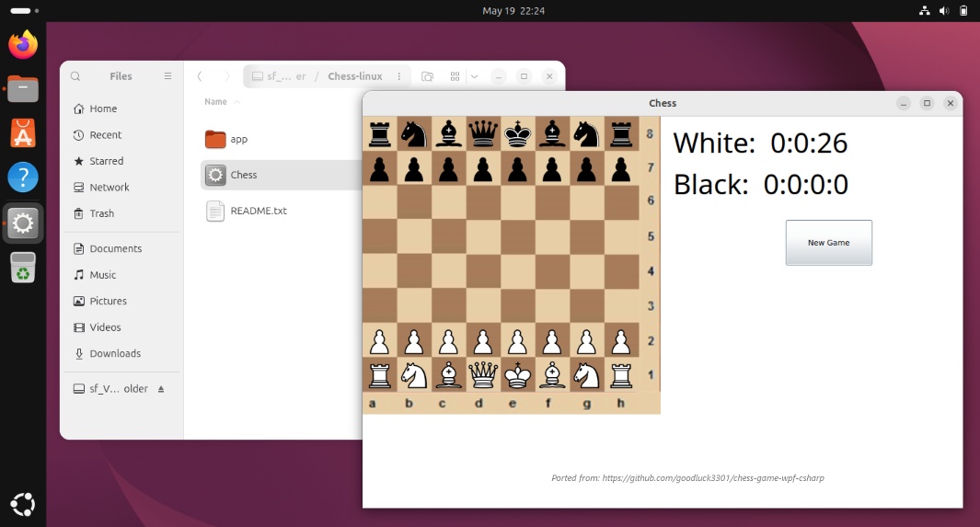Select the white knight on b1

pos(414,374)
